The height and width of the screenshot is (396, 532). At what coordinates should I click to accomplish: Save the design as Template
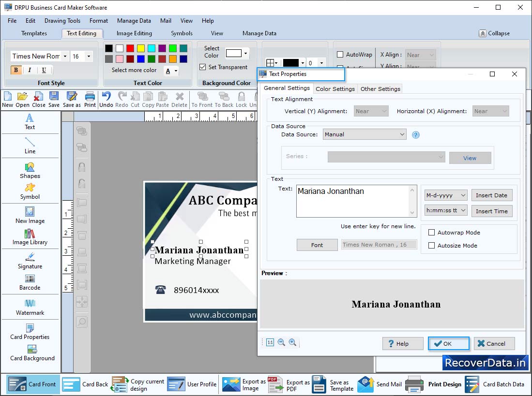(x=333, y=384)
